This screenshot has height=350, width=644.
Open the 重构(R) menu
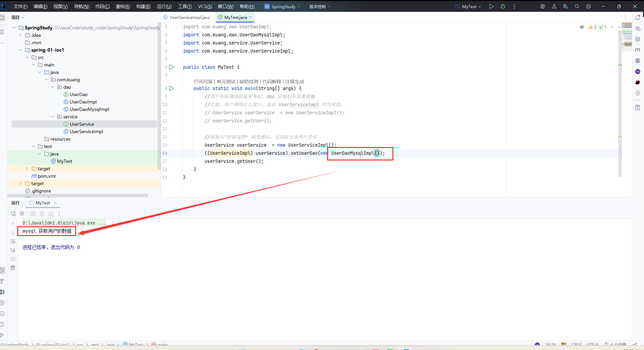(x=123, y=6)
